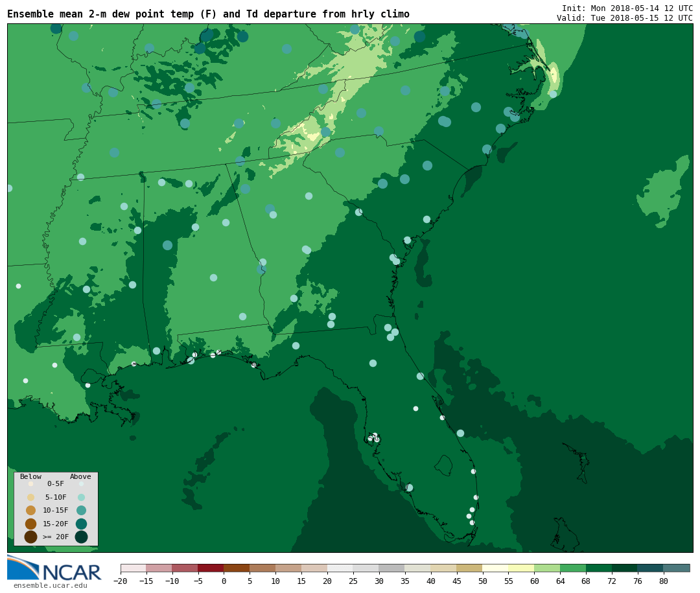Select the dark red swatch between -5 and 0
Viewport: 700px width, 593px height.
[x=211, y=568]
